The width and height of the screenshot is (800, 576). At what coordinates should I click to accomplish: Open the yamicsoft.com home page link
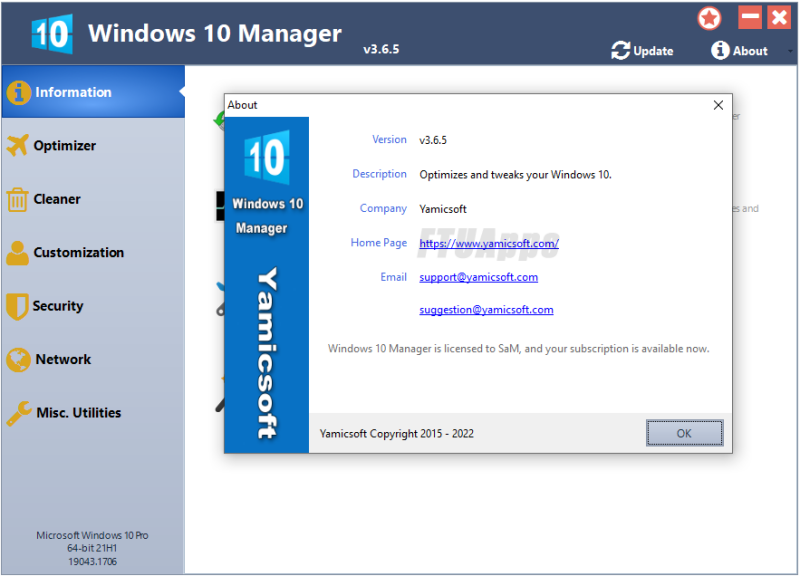(489, 243)
